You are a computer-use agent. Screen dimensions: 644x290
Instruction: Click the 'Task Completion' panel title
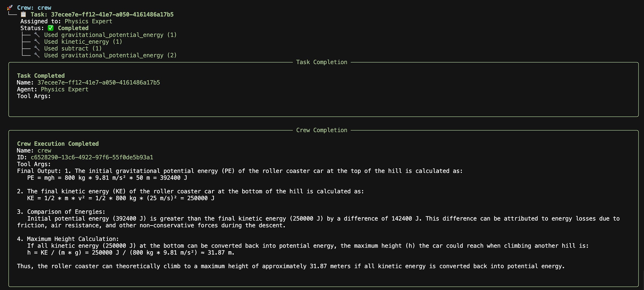[x=321, y=62]
